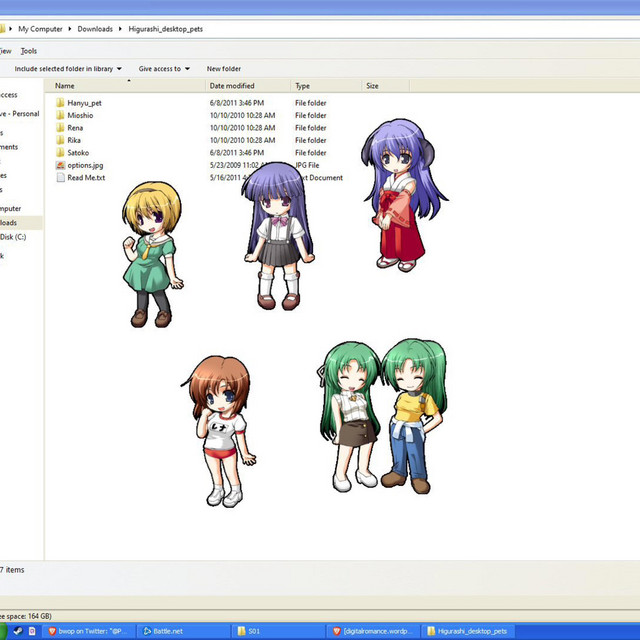
Task: Open the Read Me.txt document
Action: pyautogui.click(x=86, y=178)
